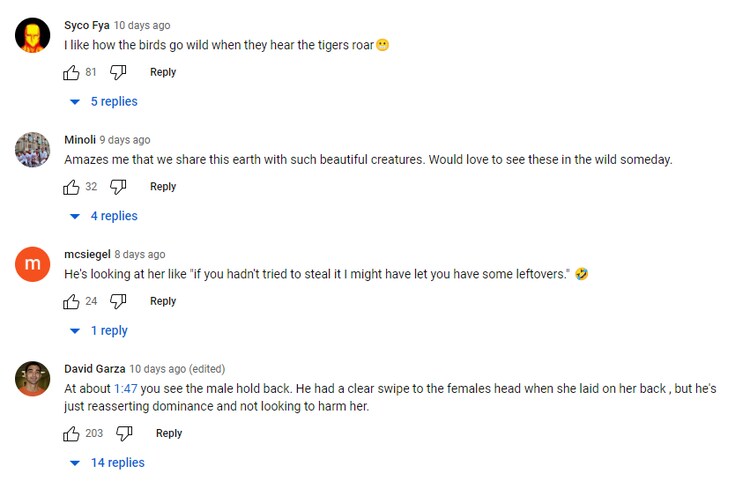Like mcsiegel's leftovers comment

[71, 301]
